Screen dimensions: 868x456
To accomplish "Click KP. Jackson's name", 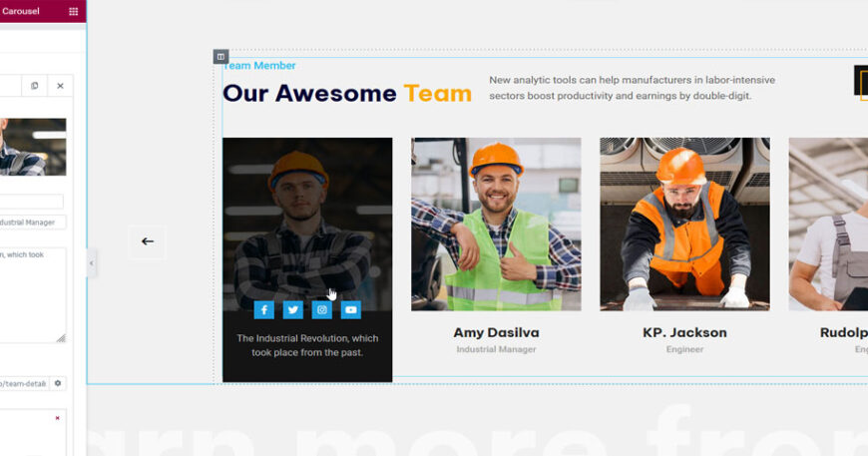I will pos(684,332).
